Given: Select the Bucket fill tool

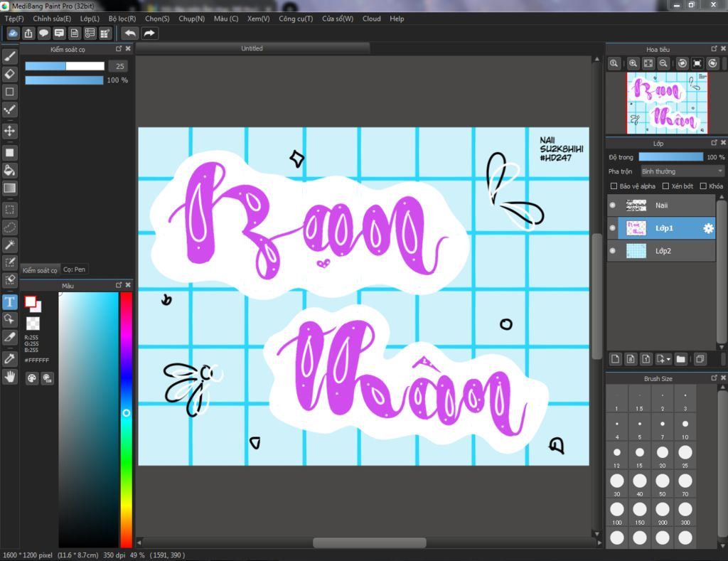Looking at the screenshot, I should pos(10,170).
